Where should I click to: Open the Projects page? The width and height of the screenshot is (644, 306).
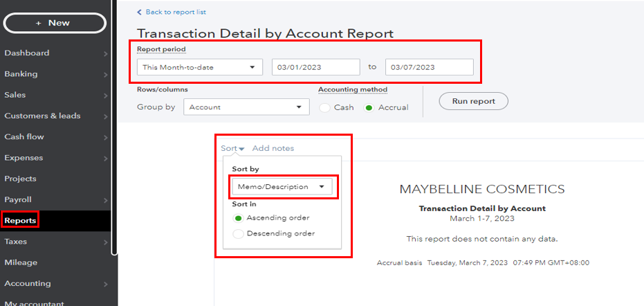[20, 179]
